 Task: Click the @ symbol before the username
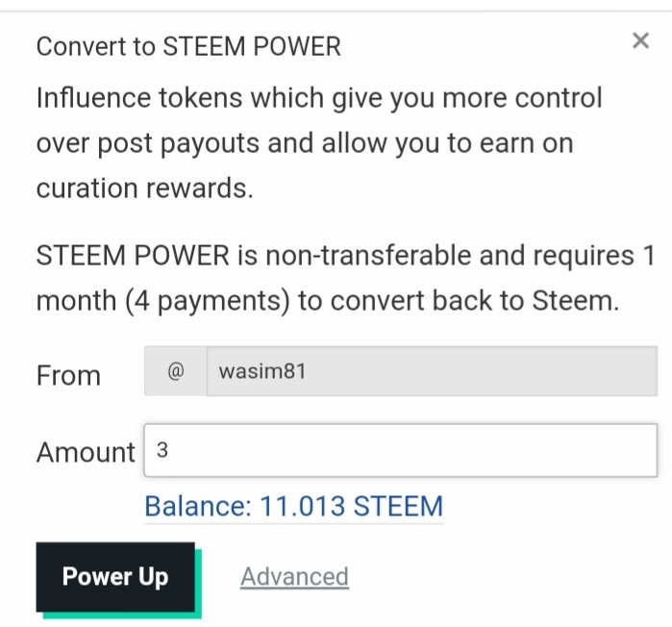coord(175,372)
